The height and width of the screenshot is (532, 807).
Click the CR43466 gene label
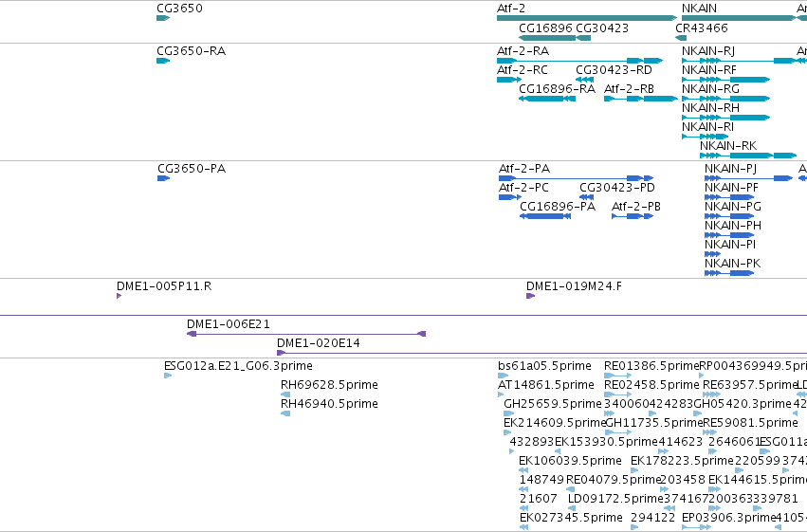[702, 28]
